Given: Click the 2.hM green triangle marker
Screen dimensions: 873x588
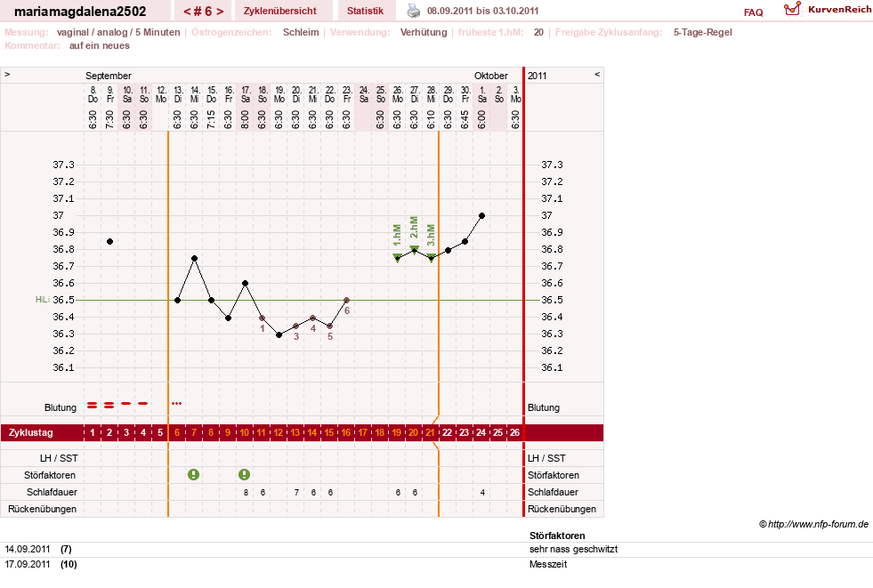Looking at the screenshot, I should (x=414, y=250).
